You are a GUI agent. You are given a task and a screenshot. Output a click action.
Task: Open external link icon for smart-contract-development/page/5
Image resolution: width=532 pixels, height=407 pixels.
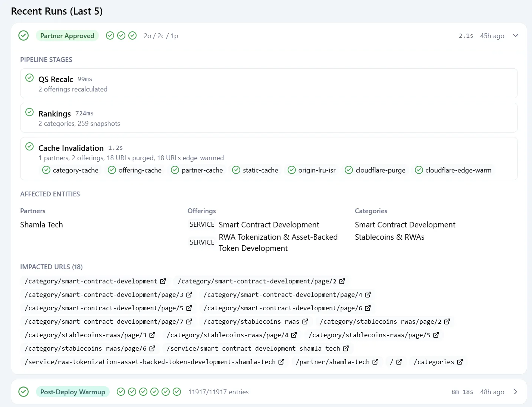189,308
